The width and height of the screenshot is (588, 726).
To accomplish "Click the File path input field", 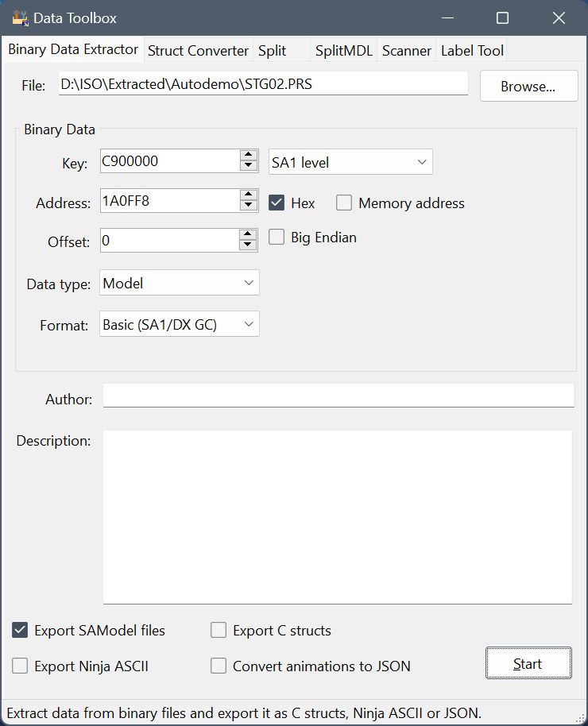I will coord(263,83).
